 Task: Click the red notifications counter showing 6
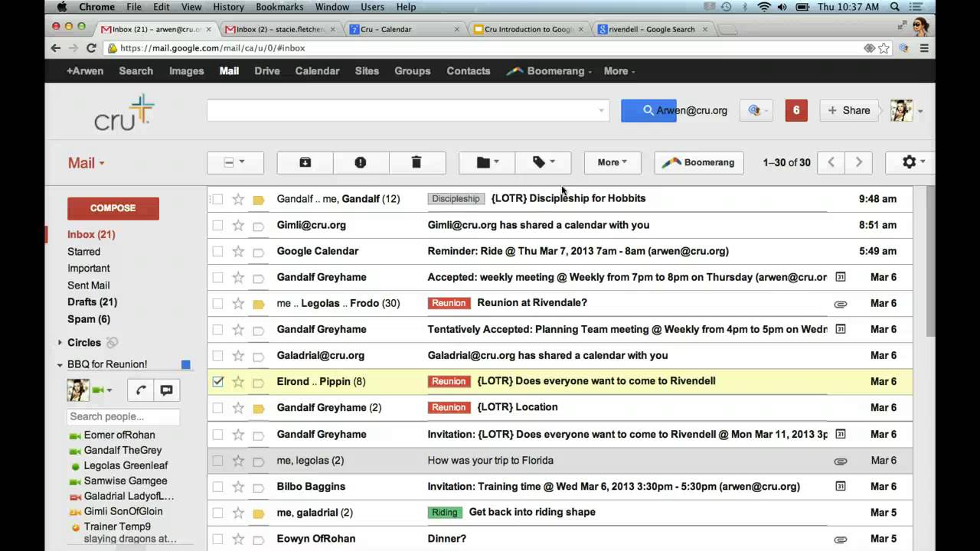click(x=796, y=110)
